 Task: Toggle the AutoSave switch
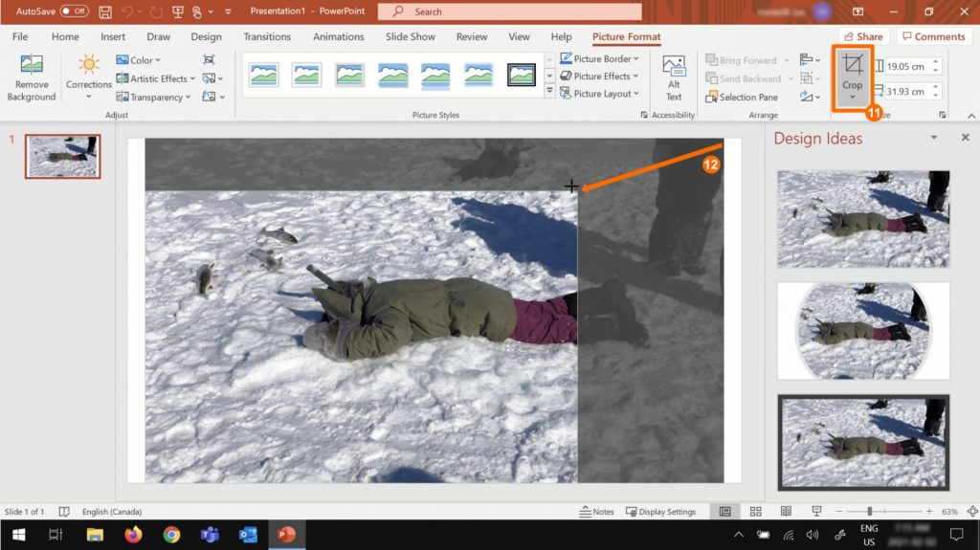(x=74, y=11)
